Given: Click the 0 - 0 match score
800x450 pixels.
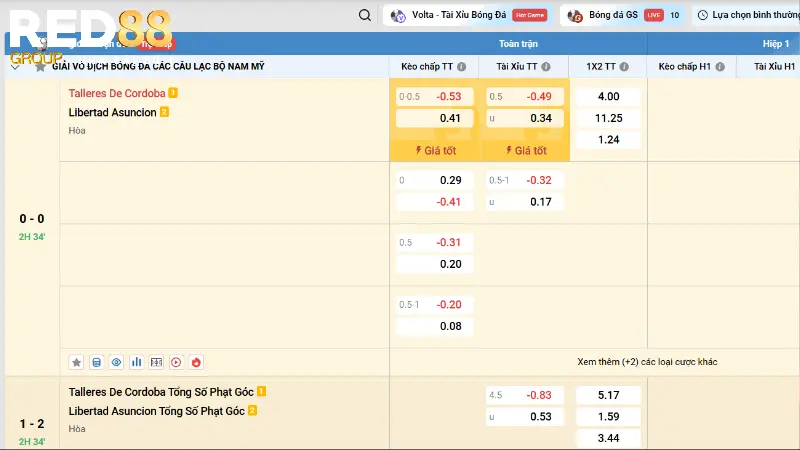Looking at the screenshot, I should tap(32, 219).
